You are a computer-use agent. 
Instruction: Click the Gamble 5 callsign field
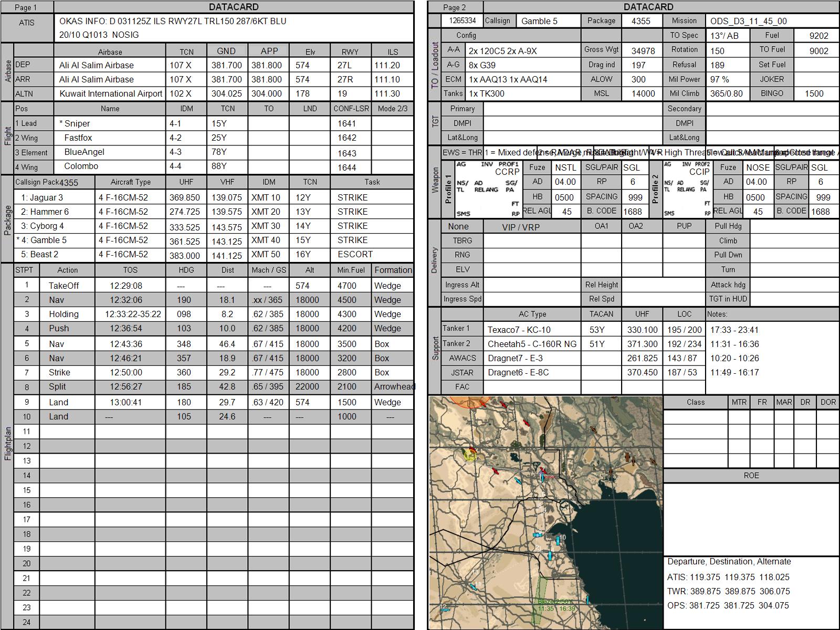548,21
